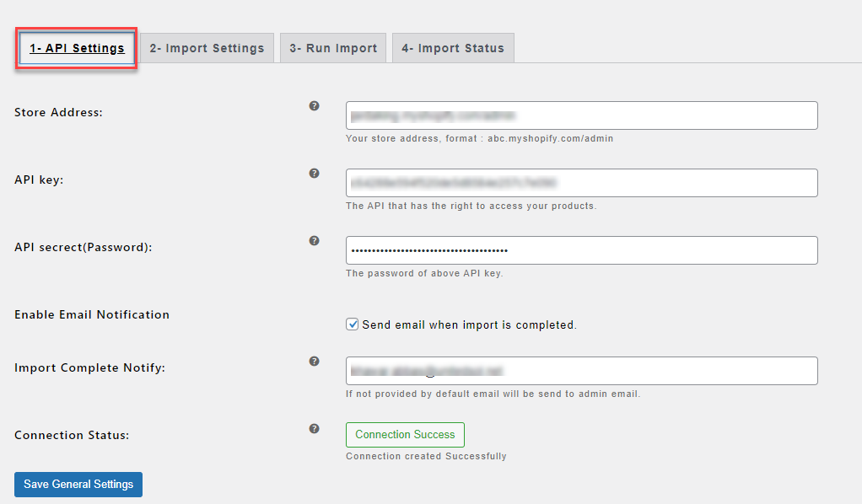Click the 'Connection Status:' field label
This screenshot has width=862, height=504.
[x=72, y=436]
